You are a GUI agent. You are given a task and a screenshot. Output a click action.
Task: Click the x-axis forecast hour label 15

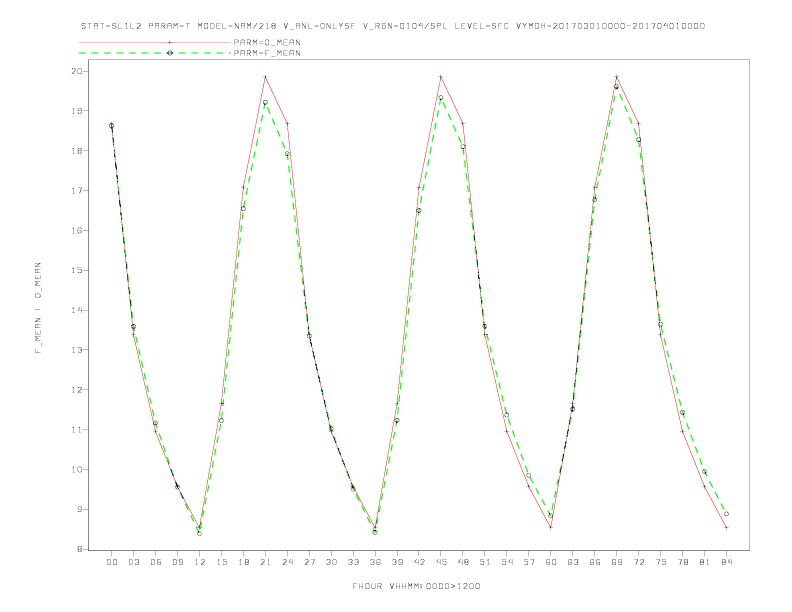(221, 562)
